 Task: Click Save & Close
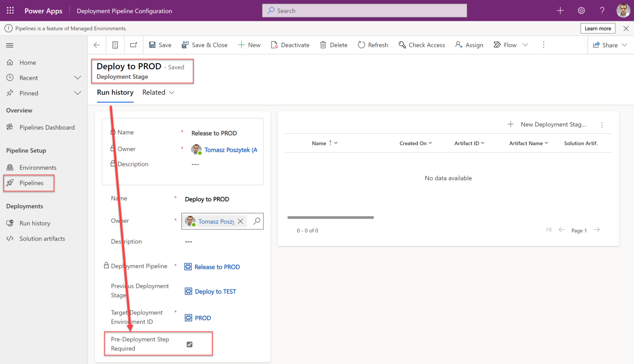coord(205,45)
